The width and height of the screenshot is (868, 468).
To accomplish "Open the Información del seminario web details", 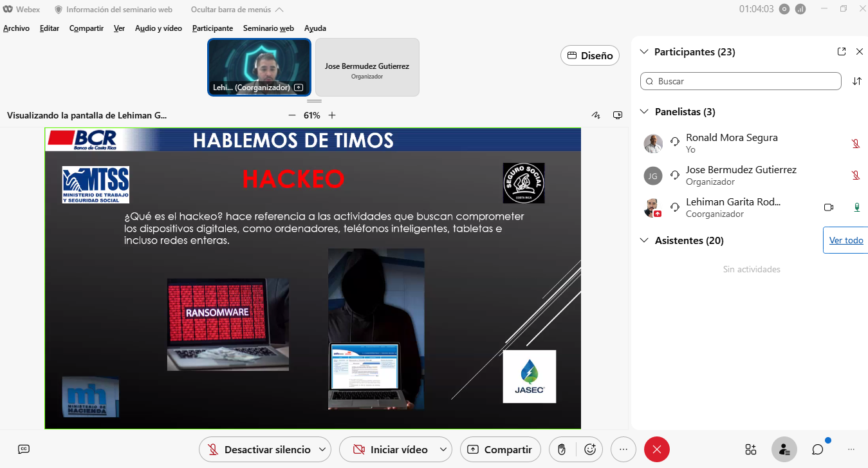I will click(x=113, y=10).
